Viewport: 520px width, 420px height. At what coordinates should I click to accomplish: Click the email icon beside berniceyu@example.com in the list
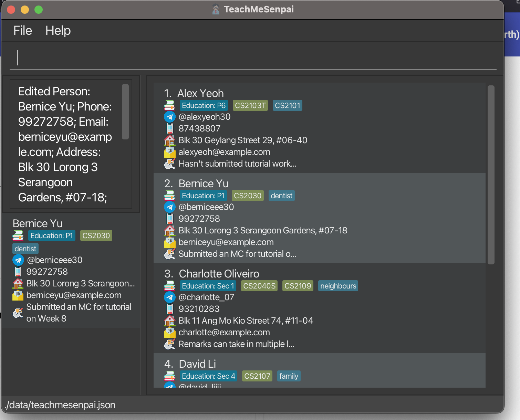[169, 242]
